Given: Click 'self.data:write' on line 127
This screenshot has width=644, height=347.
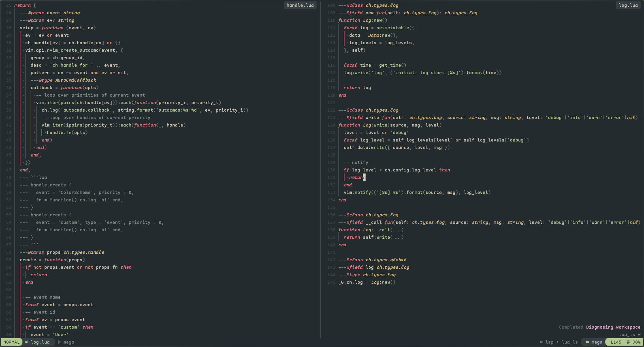Looking at the screenshot, I should 364,147.
